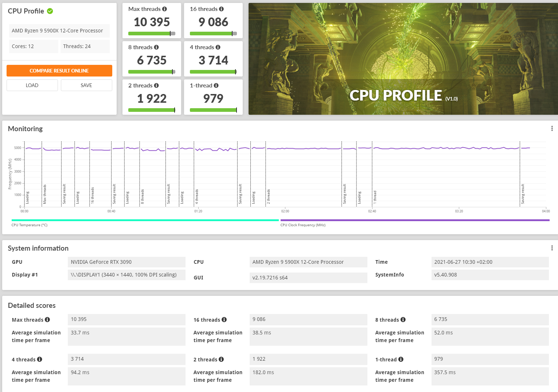Click the info icon beside 4 threads score
The height and width of the screenshot is (392, 558).
click(218, 47)
